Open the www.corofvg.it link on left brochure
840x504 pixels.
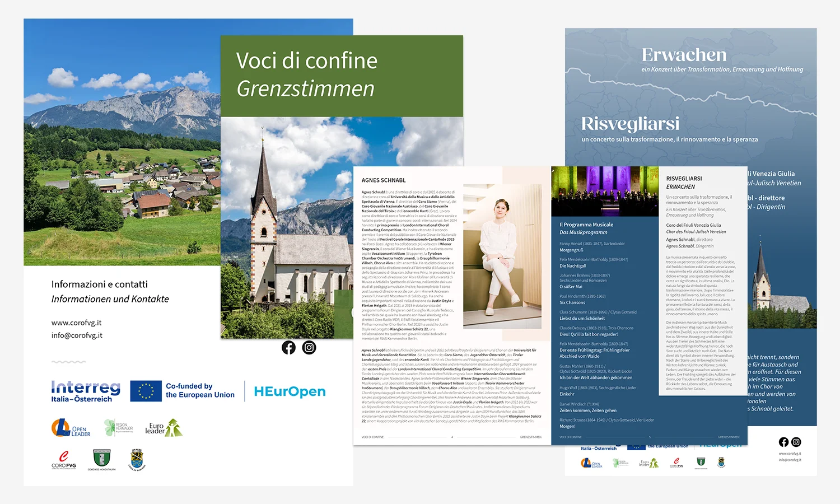(x=76, y=323)
